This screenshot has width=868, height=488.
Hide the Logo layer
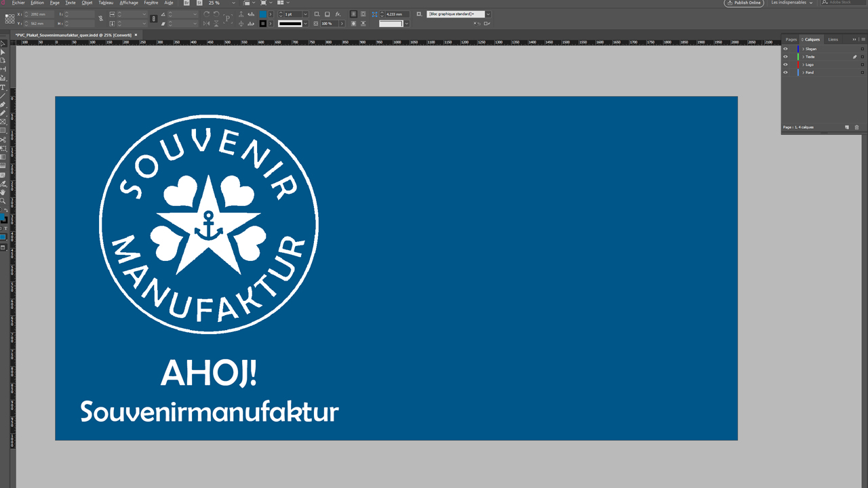785,64
